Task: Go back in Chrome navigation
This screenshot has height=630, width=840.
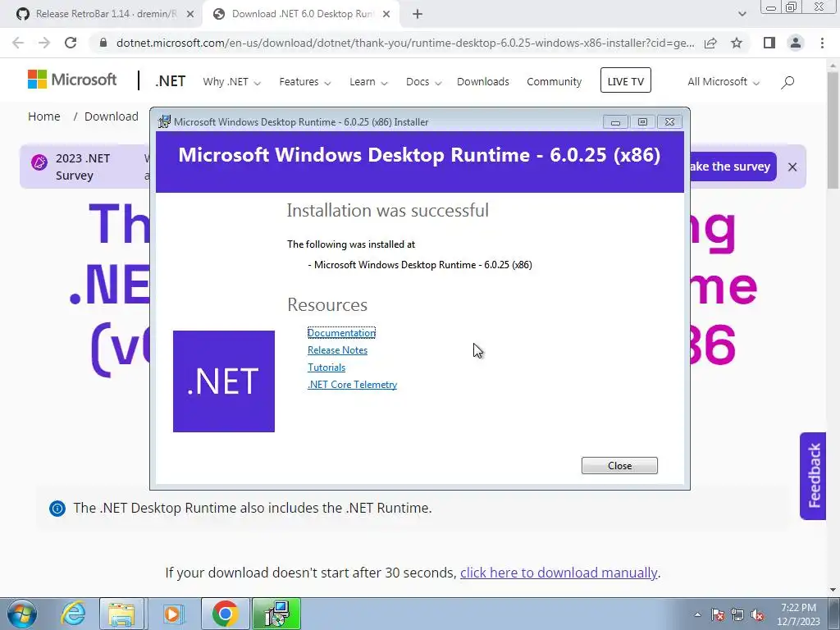Action: pos(18,43)
